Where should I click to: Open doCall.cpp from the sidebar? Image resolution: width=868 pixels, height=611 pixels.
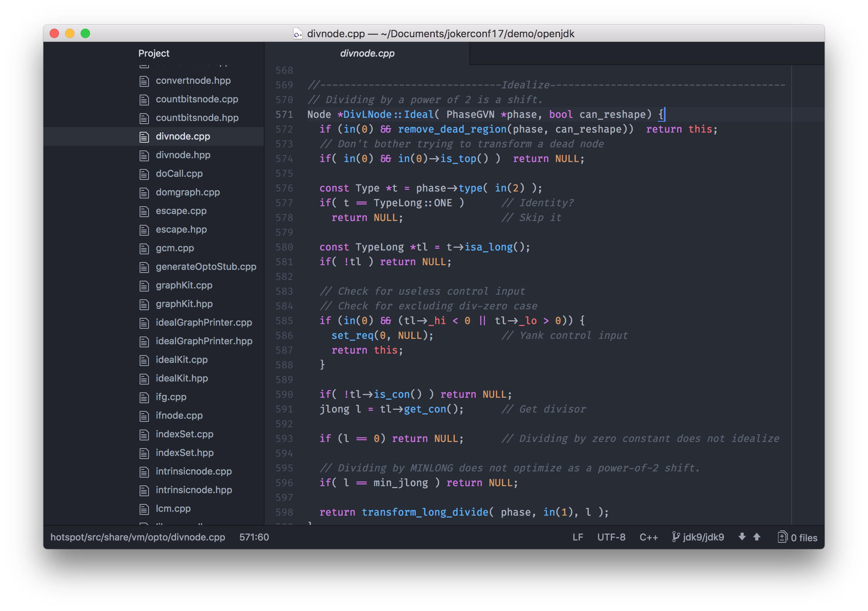pyautogui.click(x=179, y=174)
